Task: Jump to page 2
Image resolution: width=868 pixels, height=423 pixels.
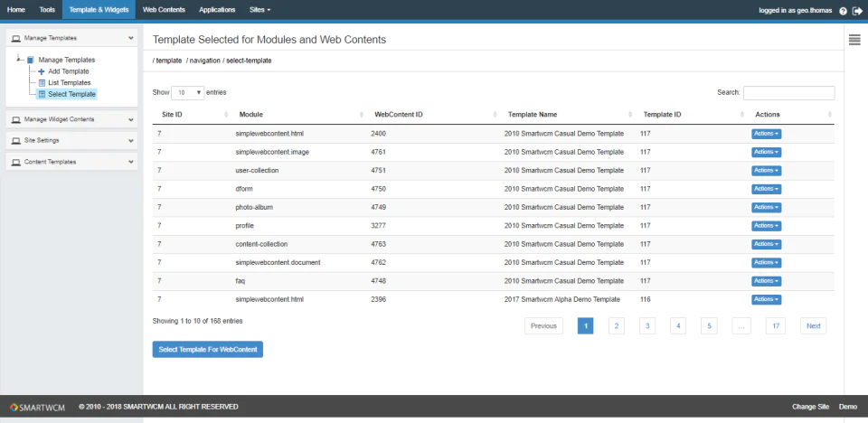Action: tap(616, 326)
